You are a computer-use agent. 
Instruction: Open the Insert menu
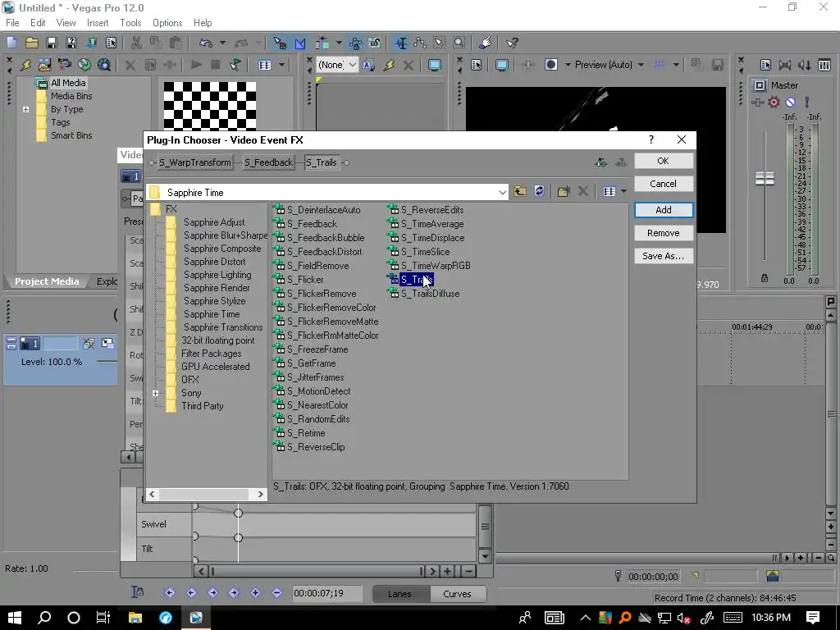tap(98, 23)
